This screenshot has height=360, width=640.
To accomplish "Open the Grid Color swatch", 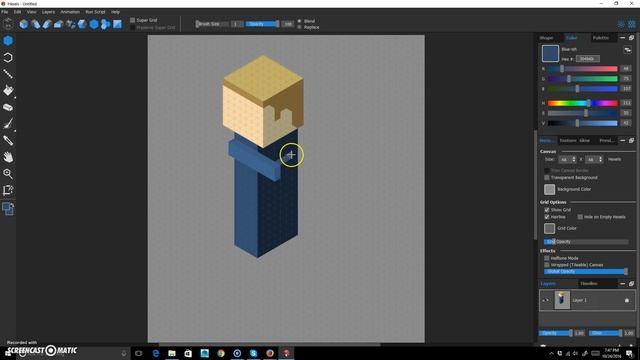I will click(549, 228).
